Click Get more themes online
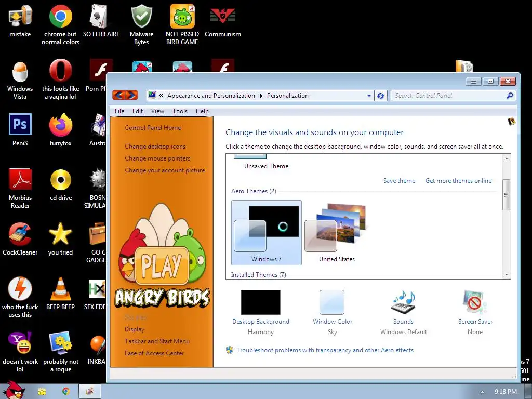Viewport: 532px width, 399px height. point(458,180)
